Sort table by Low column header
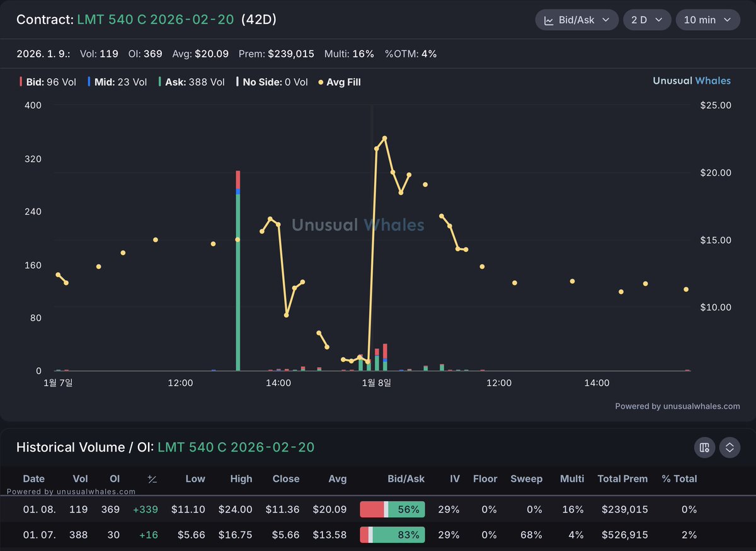756x551 pixels. 195,479
